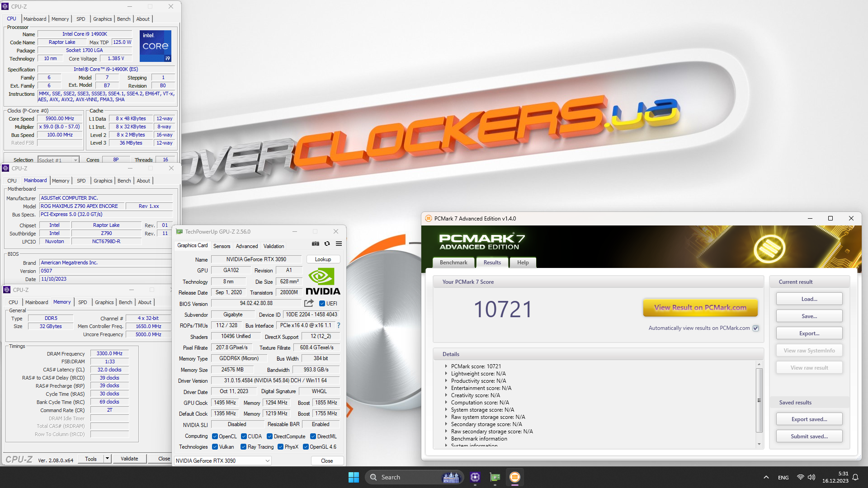Expand Benchmark information row

[x=446, y=439]
